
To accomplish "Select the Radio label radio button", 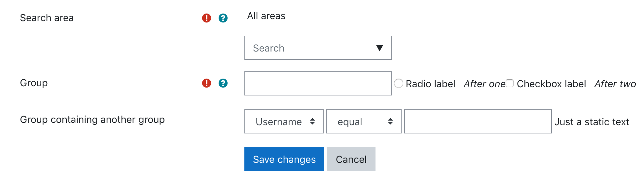I will pos(399,83).
